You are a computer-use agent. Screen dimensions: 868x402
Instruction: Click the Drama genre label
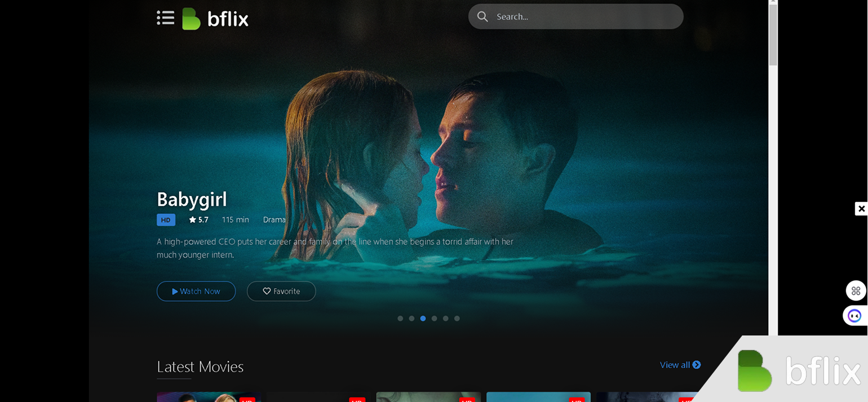point(274,219)
